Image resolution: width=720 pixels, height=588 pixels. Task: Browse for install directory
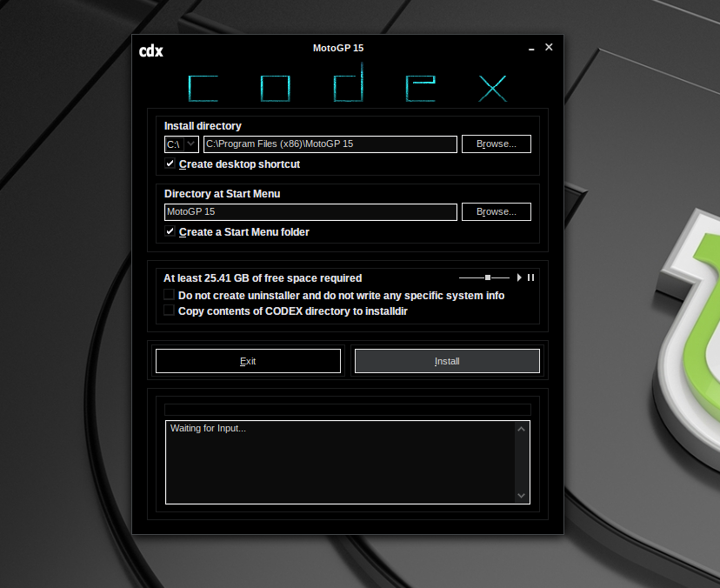tap(497, 144)
